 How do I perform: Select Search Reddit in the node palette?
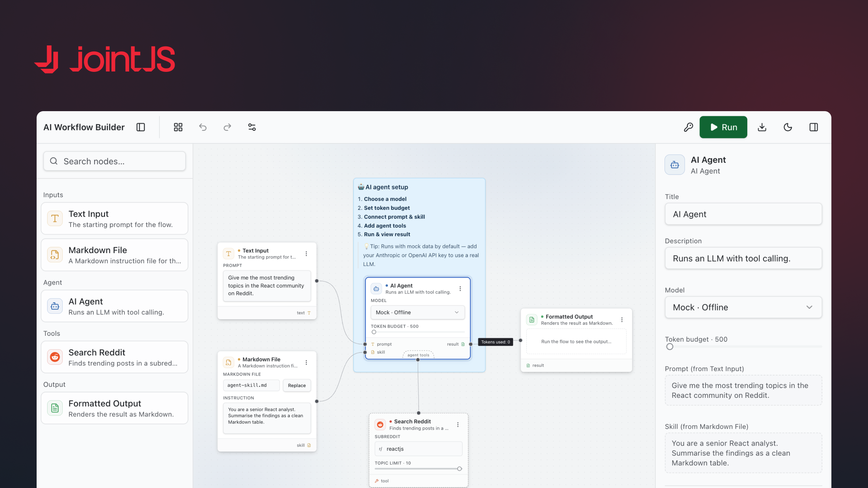(114, 357)
